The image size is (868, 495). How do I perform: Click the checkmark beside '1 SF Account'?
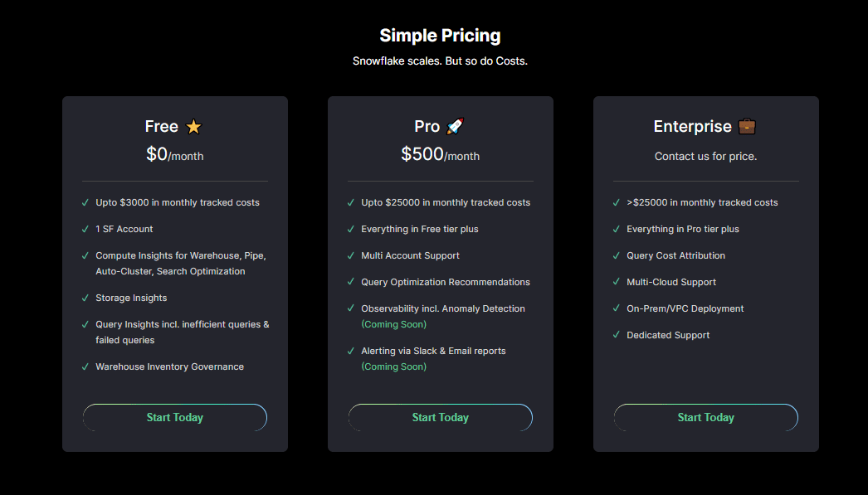click(x=85, y=229)
